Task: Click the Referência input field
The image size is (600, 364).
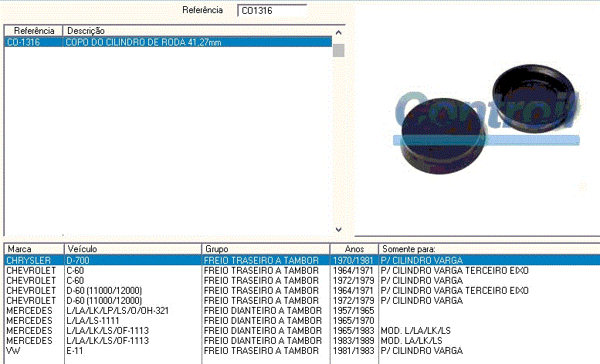Action: coord(271,11)
